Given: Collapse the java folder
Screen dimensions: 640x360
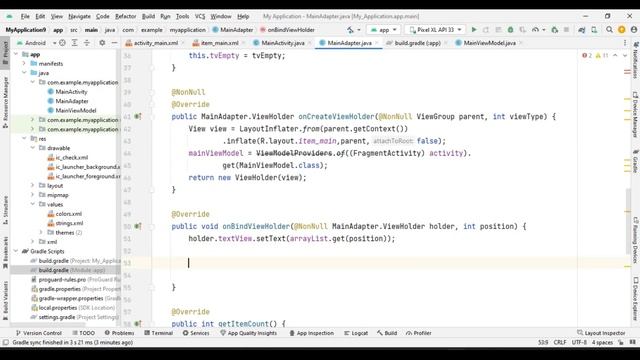Looking at the screenshot, I should coord(24,73).
